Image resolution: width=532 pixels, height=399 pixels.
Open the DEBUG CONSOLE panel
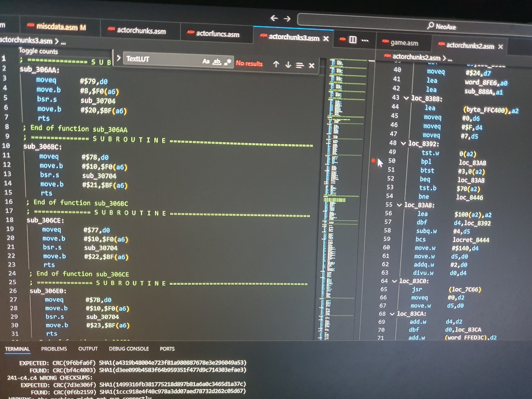pos(129,349)
